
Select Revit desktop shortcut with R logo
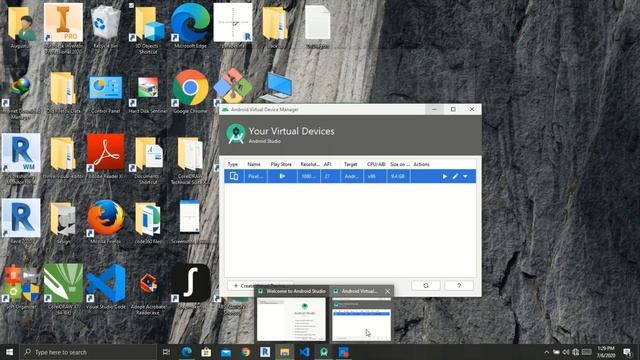pos(21,222)
